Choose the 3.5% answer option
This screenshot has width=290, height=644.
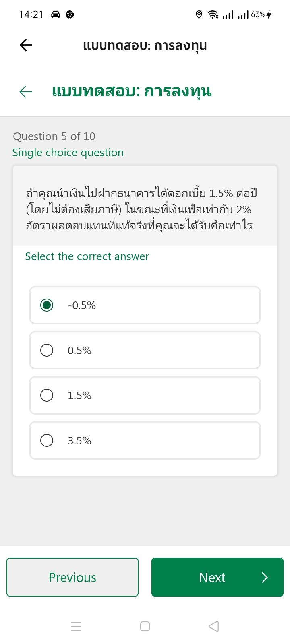(x=145, y=440)
